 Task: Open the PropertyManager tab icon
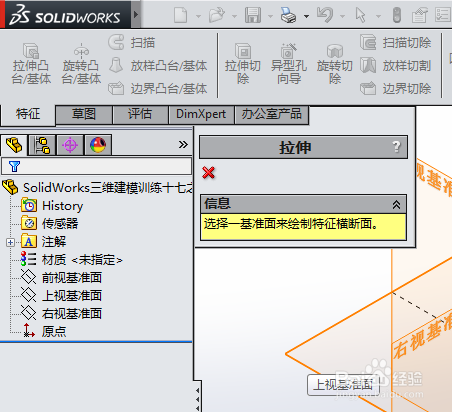coord(42,145)
